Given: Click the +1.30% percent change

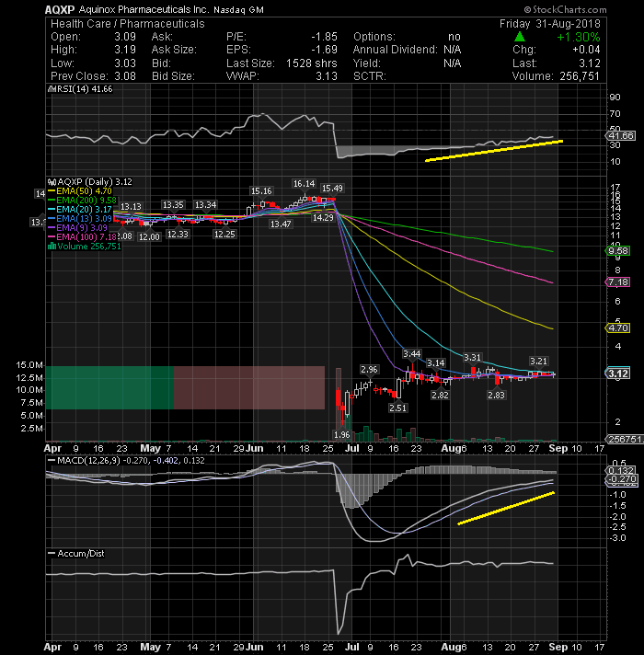Looking at the screenshot, I should pos(579,37).
